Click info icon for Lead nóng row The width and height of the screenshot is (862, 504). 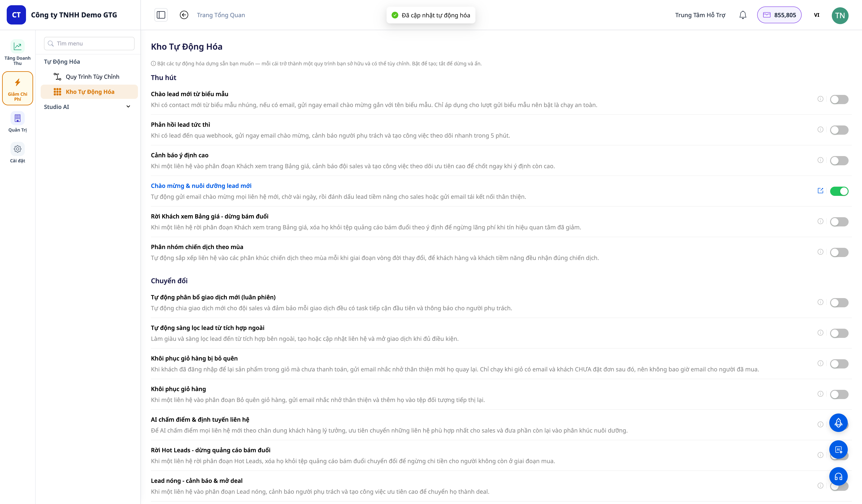pyautogui.click(x=820, y=486)
